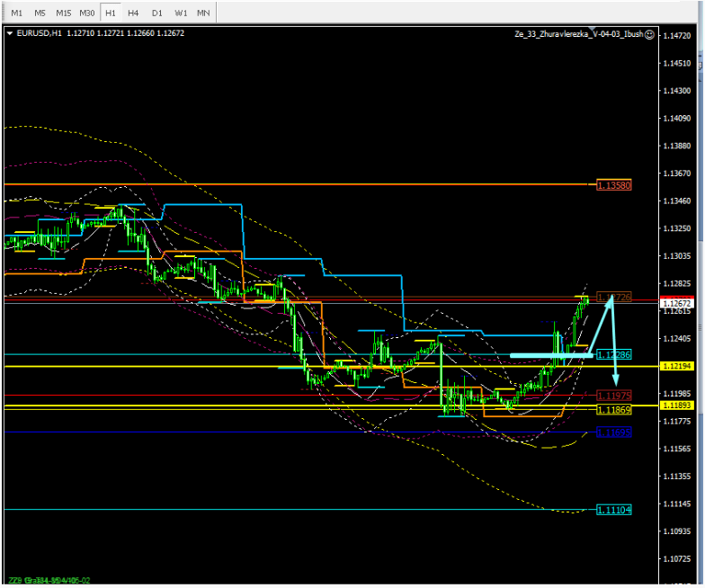The height and width of the screenshot is (588, 705).
Task: Select the red 1.11975 price label
Action: [x=615, y=396]
